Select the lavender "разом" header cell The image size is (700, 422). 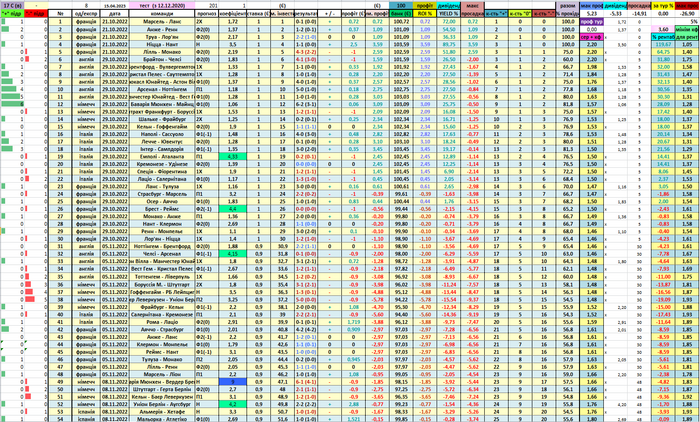[567, 6]
